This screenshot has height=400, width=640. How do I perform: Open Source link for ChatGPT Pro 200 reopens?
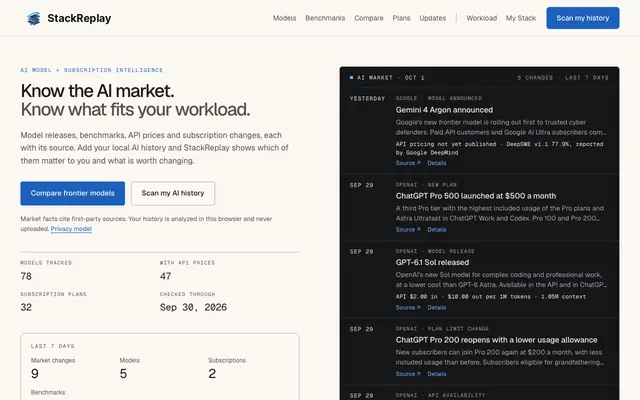coord(407,374)
